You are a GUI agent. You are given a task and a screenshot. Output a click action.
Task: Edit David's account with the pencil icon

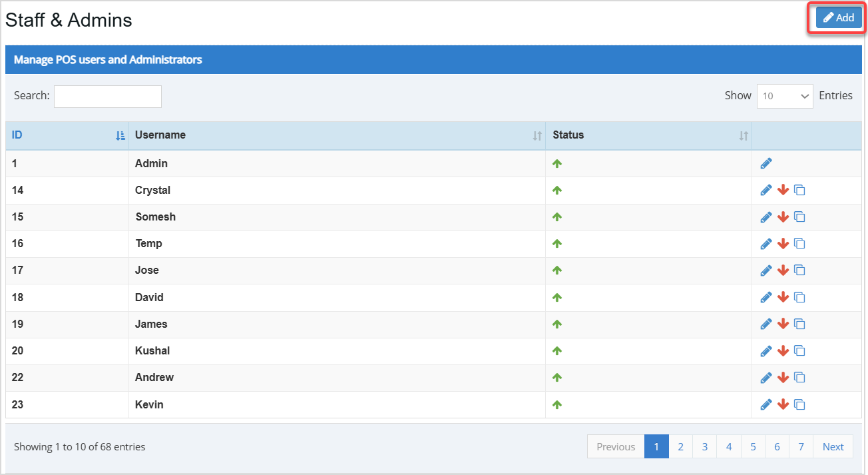[x=765, y=296]
